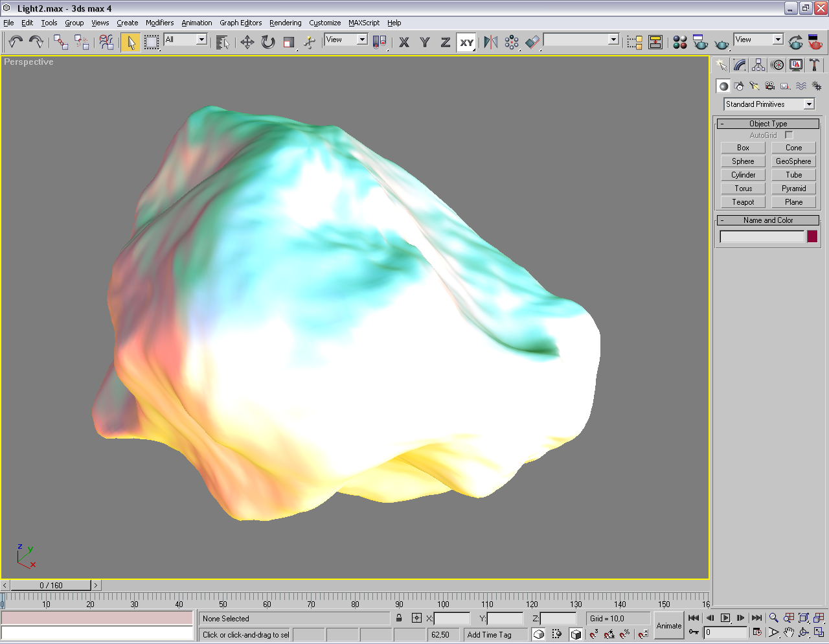
Task: Toggle the Animate mode button
Action: 668,625
